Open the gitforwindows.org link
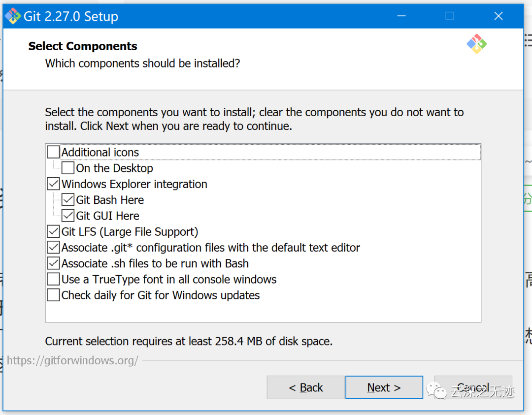 [72, 360]
